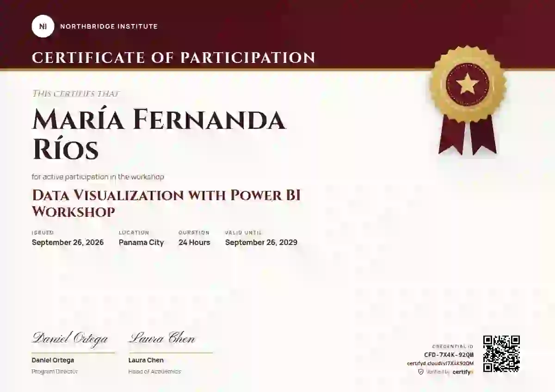Click the certify brand name

click(463, 372)
